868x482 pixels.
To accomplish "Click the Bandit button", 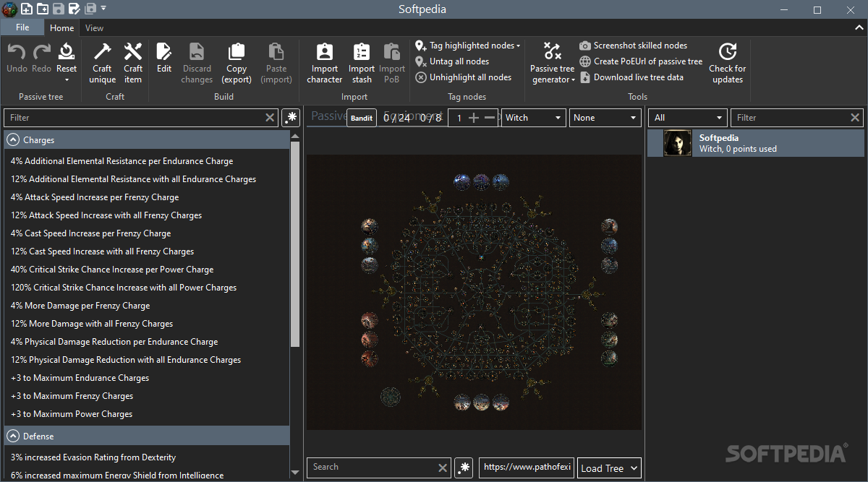I will (x=362, y=118).
